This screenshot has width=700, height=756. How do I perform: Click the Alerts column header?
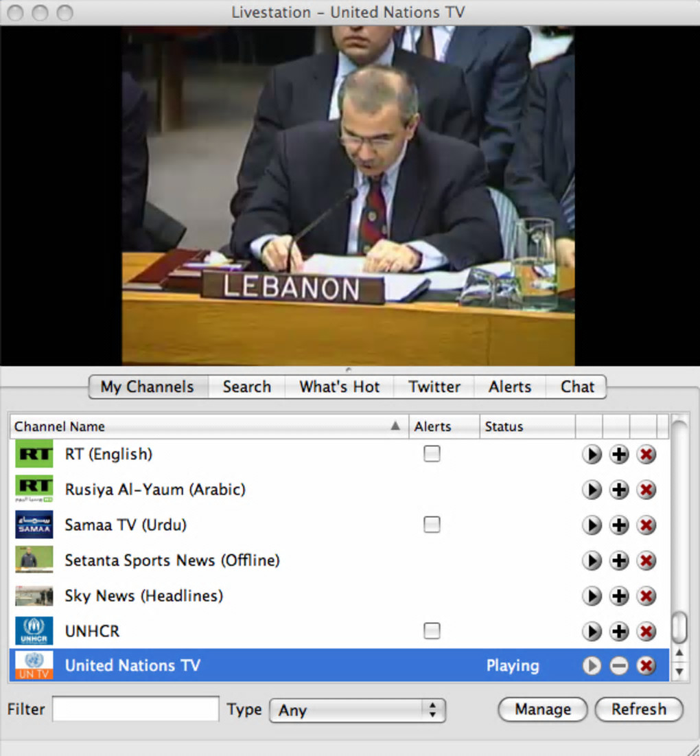pos(444,426)
